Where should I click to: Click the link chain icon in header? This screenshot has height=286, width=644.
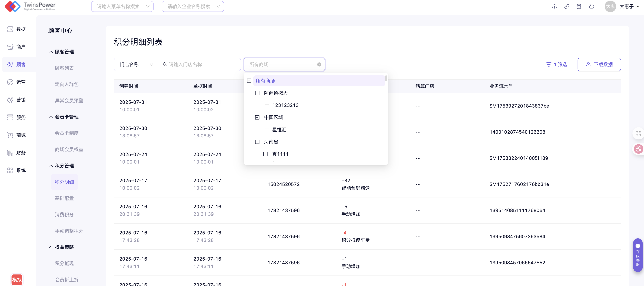point(567,6)
